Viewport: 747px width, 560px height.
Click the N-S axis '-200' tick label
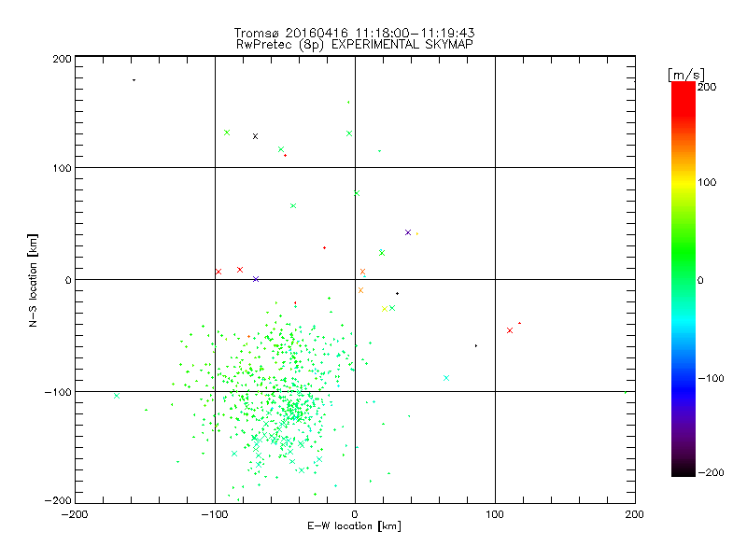click(x=58, y=500)
